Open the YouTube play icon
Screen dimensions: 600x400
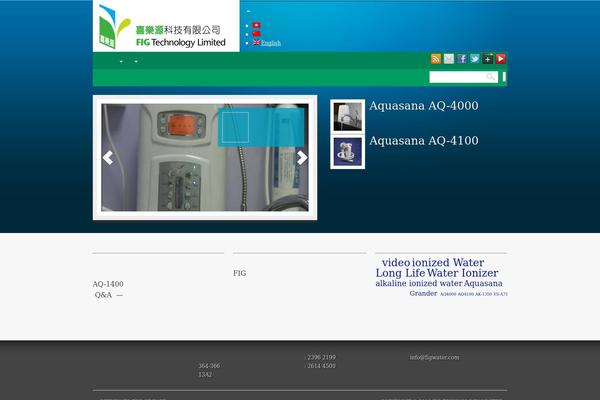[501, 59]
